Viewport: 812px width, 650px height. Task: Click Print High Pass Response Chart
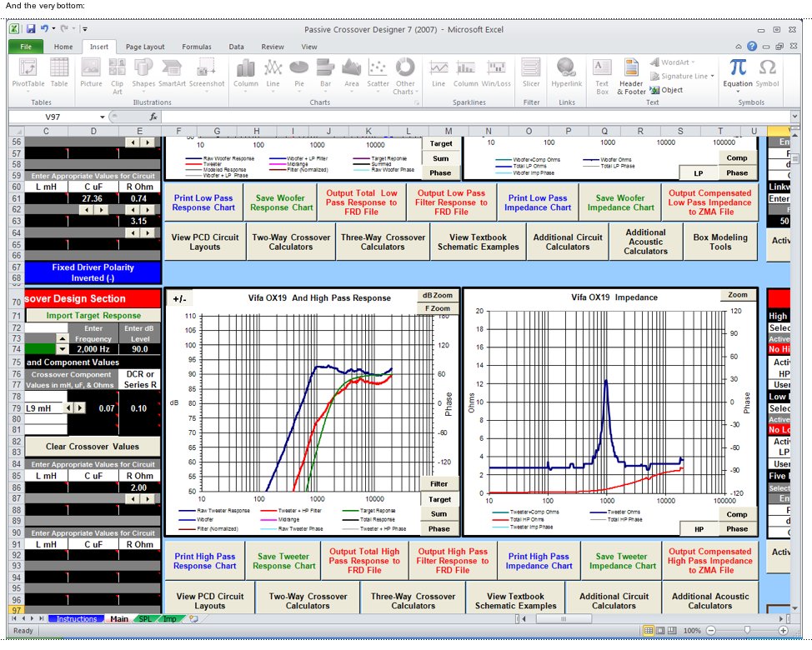pos(204,561)
